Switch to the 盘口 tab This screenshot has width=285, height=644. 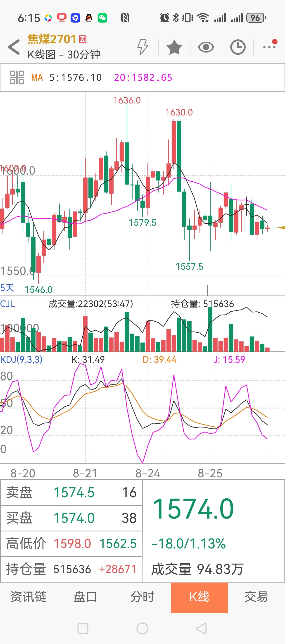coord(85,597)
